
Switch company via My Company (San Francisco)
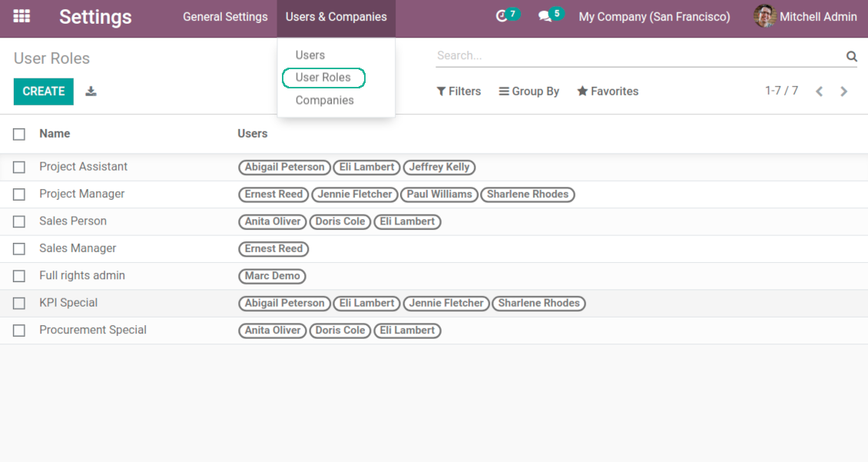[654, 17]
